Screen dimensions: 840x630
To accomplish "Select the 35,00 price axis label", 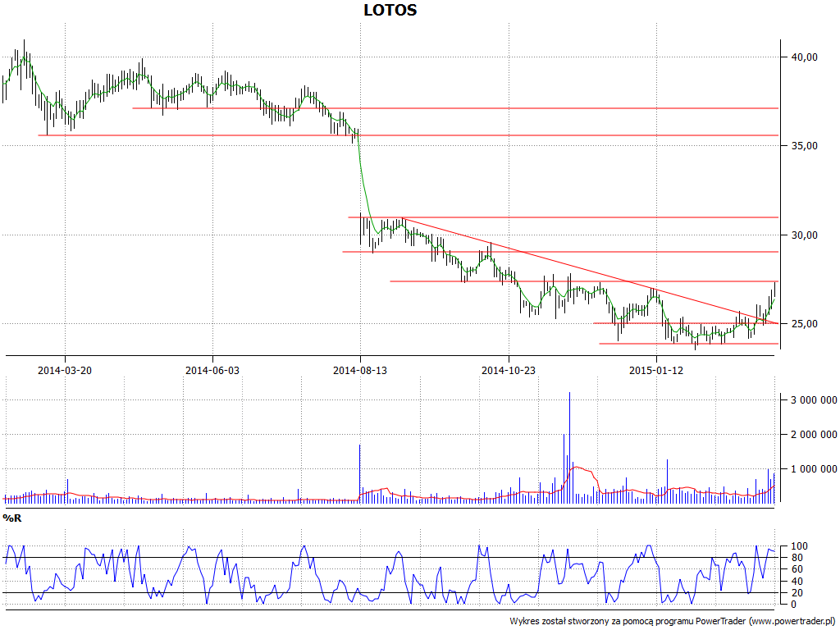I will 805,146.
